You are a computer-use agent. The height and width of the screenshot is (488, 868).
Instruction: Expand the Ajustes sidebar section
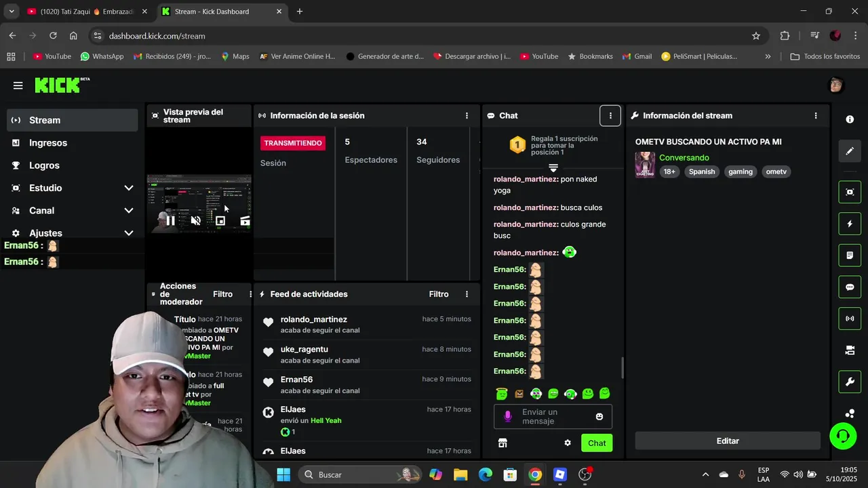pyautogui.click(x=129, y=233)
